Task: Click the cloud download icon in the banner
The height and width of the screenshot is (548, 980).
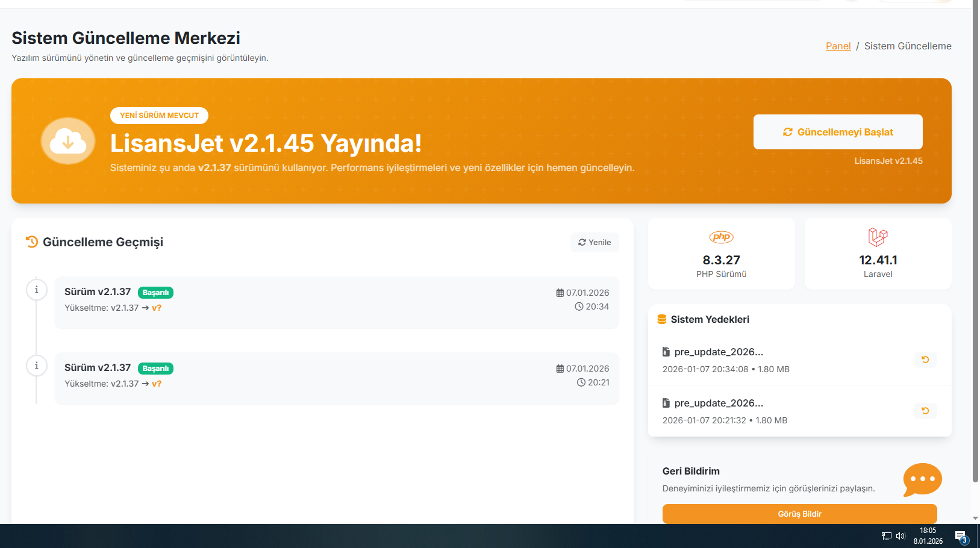Action: point(68,141)
